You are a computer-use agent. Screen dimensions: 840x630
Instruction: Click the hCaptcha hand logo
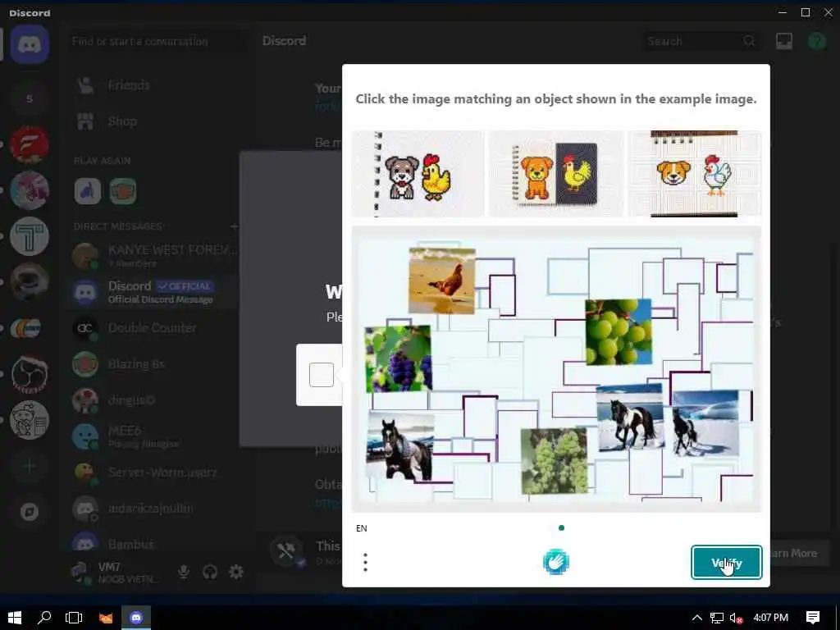pos(556,563)
